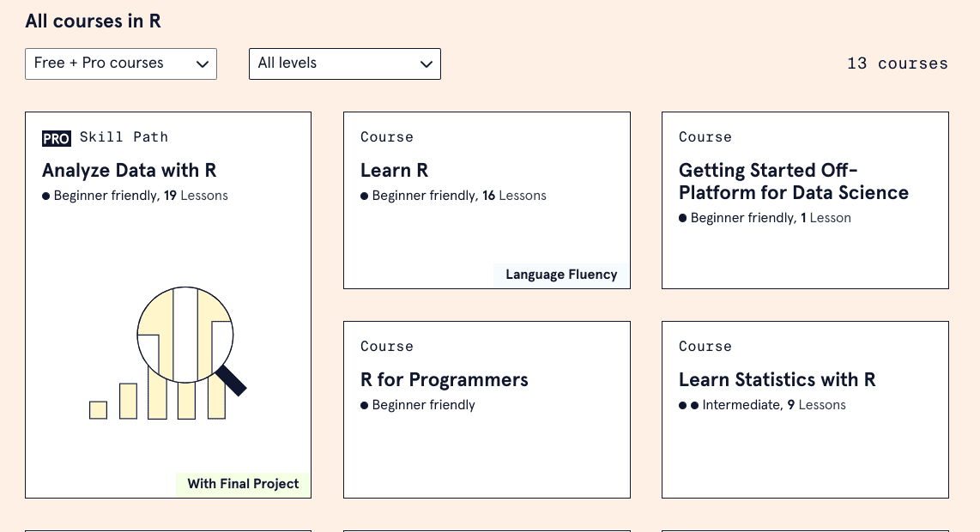Click the intermediate difficulty dots on Learn Statistics

point(688,405)
